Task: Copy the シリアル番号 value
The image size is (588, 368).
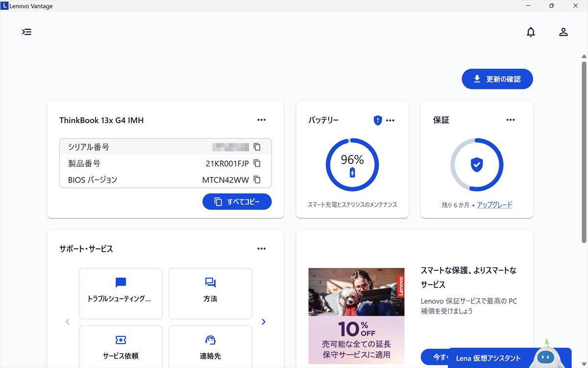Action: [257, 147]
